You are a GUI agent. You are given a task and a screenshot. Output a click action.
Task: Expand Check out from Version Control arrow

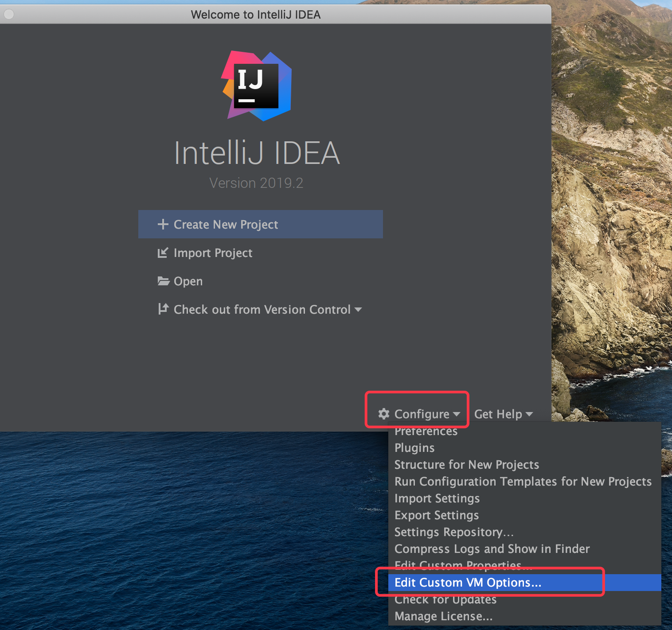click(358, 310)
